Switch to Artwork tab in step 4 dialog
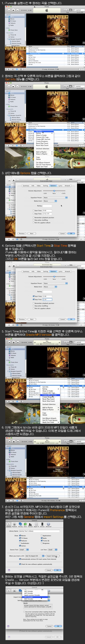The image size is (85, 644). (x=67, y=272)
